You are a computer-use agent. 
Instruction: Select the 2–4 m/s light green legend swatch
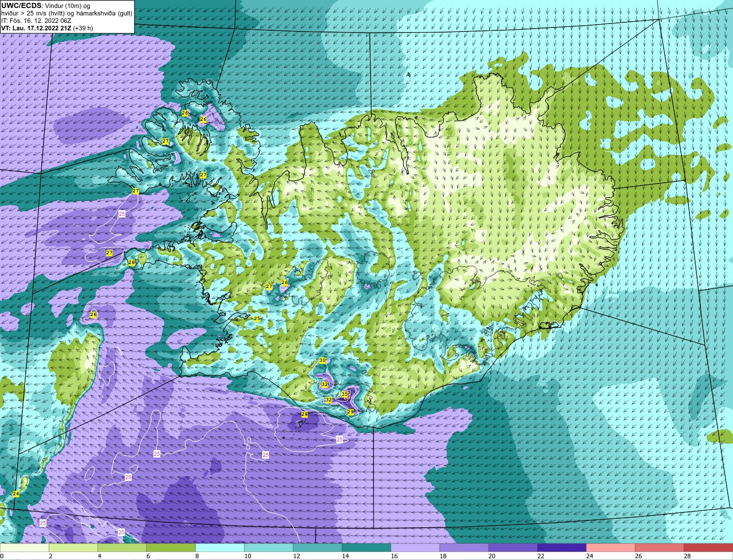(73, 548)
